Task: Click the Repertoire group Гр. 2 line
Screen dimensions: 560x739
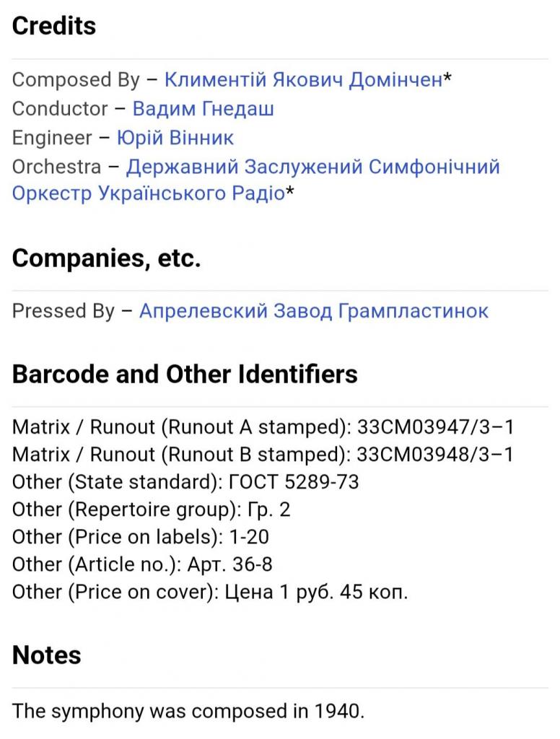Action: [152, 510]
